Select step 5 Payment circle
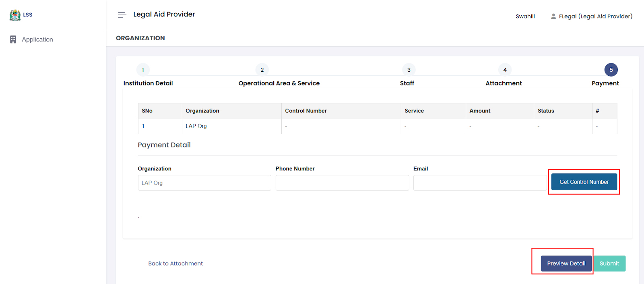 pyautogui.click(x=611, y=70)
